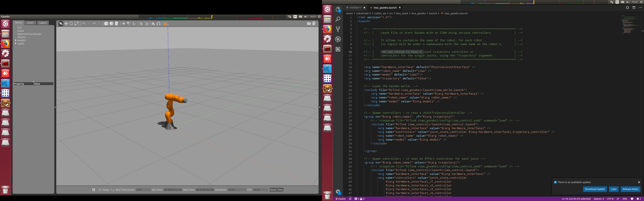Insert a box shape
The height and width of the screenshot is (201, 644).
tap(106, 23)
